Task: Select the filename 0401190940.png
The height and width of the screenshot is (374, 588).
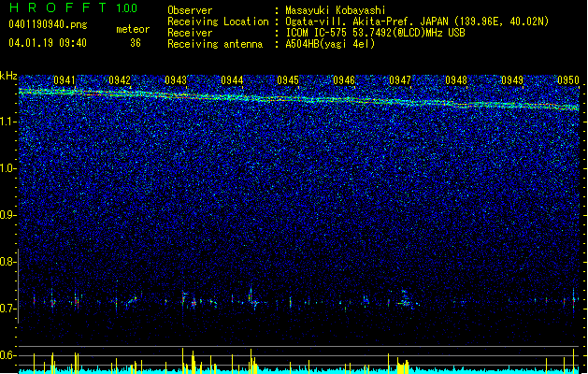Action: (48, 24)
